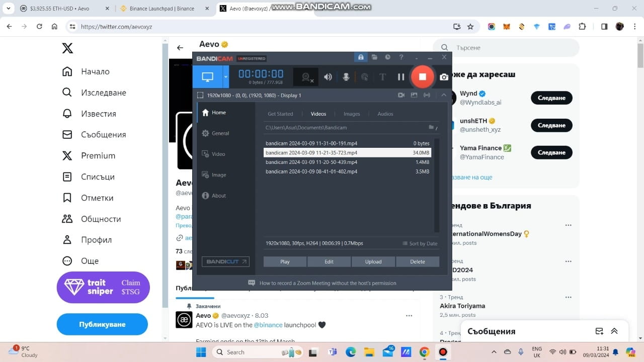Select bandicam 2024-03-09 11-21-35 video file
Viewport: 644px width, 362px height.
click(x=311, y=152)
